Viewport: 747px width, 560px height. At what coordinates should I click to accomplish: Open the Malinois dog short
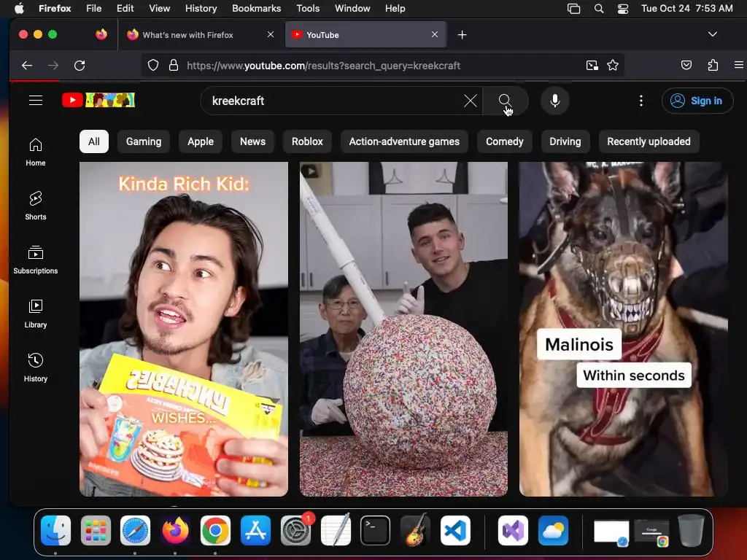click(623, 329)
